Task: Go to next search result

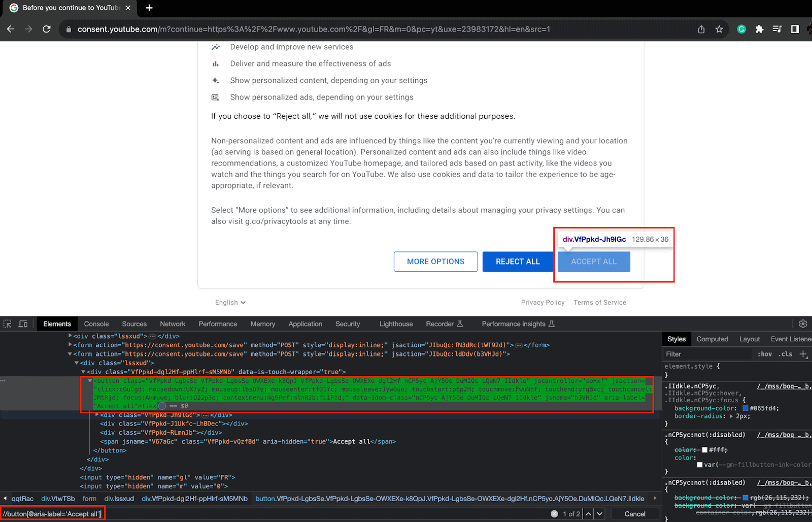Action: tap(600, 514)
